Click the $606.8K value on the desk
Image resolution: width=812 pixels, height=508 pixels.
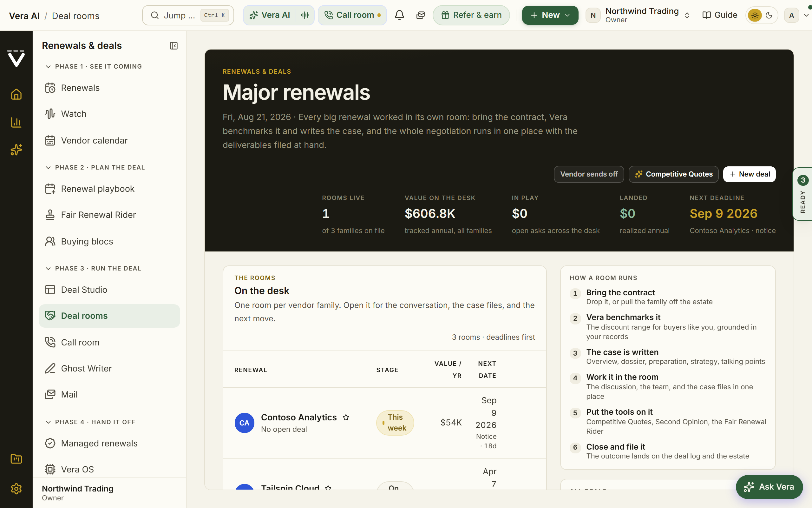[430, 213]
